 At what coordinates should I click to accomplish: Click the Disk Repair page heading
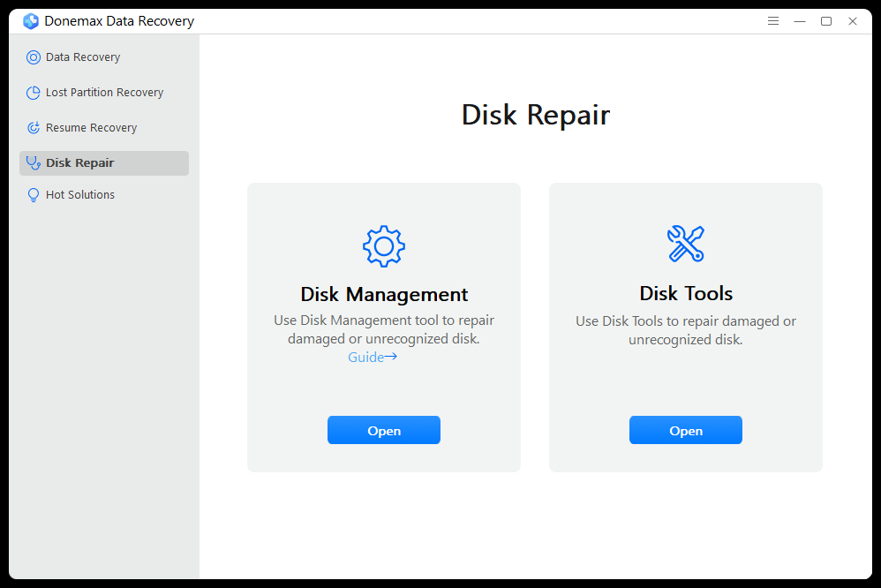tap(536, 116)
